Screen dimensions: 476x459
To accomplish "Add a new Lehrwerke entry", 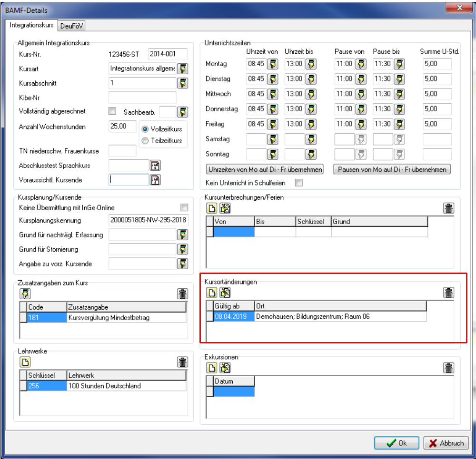I will click(25, 362).
